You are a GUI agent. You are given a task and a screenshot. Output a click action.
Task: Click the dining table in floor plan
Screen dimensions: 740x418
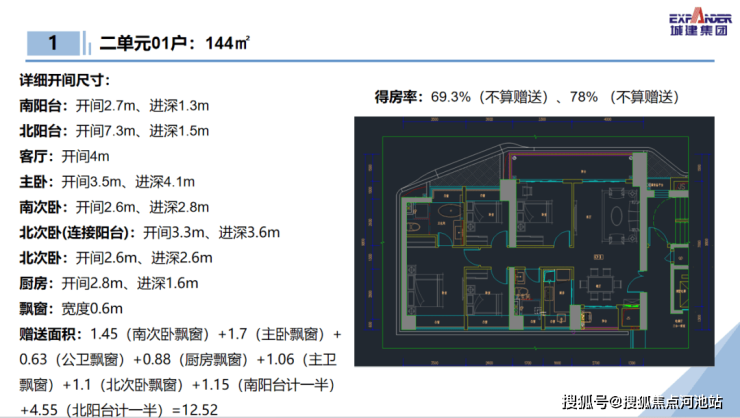598,284
